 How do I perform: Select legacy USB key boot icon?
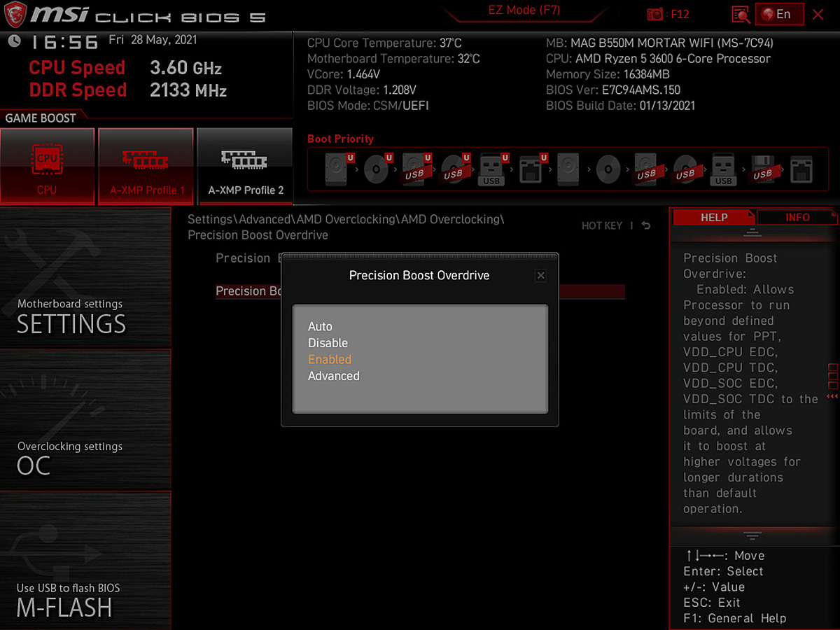(x=724, y=169)
